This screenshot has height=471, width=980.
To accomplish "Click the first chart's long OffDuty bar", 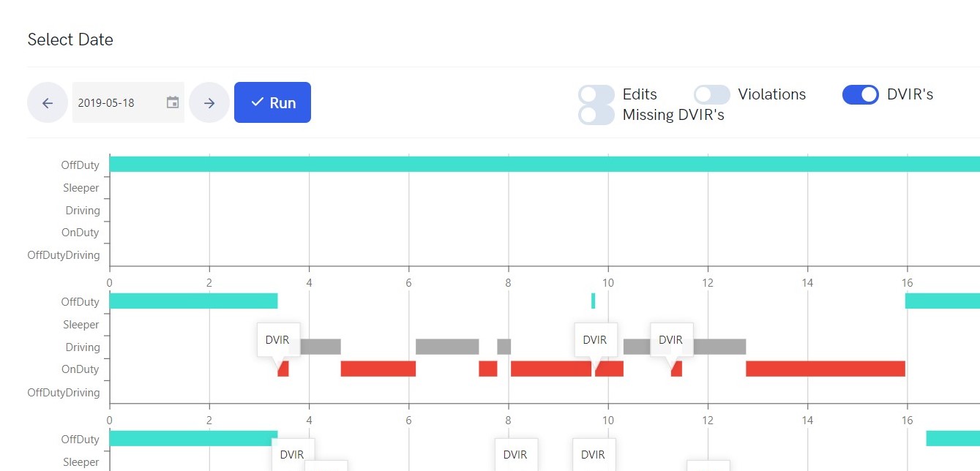I will 545,164.
